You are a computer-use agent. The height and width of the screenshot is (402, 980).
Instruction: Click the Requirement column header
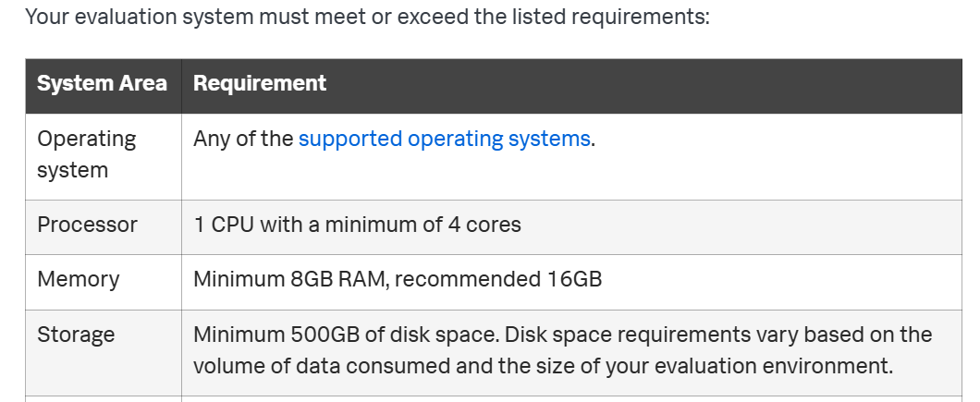[259, 83]
